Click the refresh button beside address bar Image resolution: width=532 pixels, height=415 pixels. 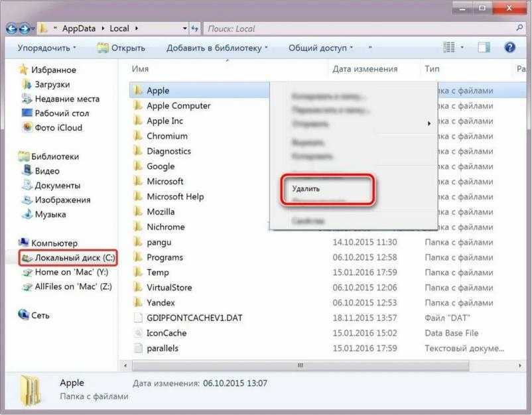click(x=195, y=29)
